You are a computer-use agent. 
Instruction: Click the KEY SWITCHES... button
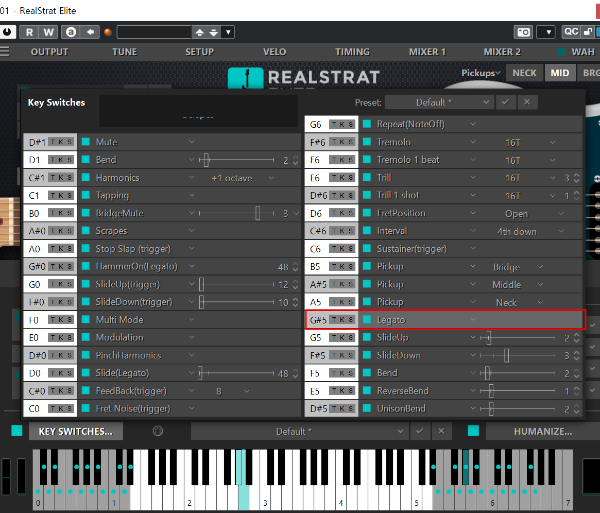[x=76, y=431]
